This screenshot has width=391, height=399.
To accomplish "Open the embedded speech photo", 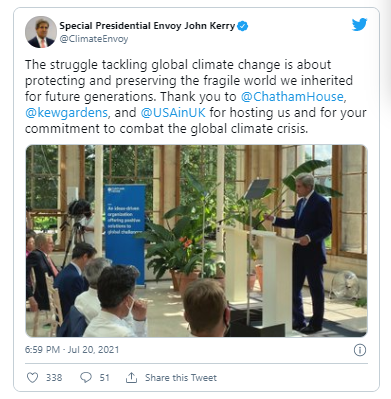I will 196,241.
